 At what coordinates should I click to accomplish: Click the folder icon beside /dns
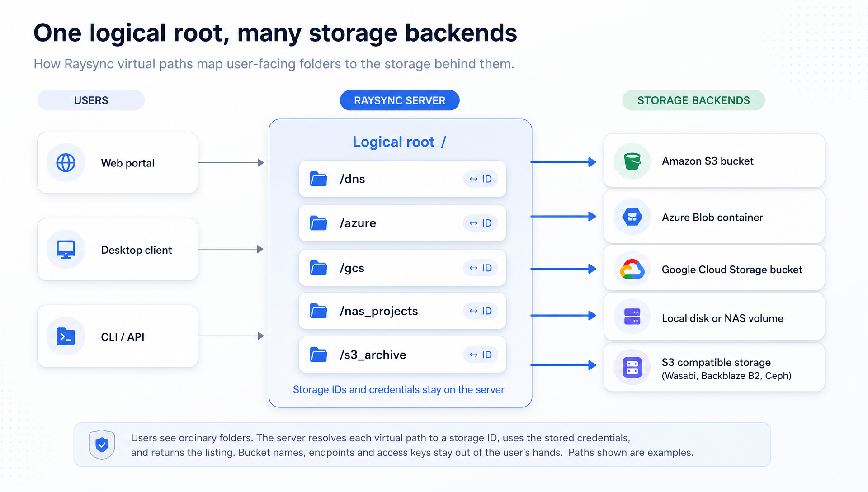[x=319, y=179]
